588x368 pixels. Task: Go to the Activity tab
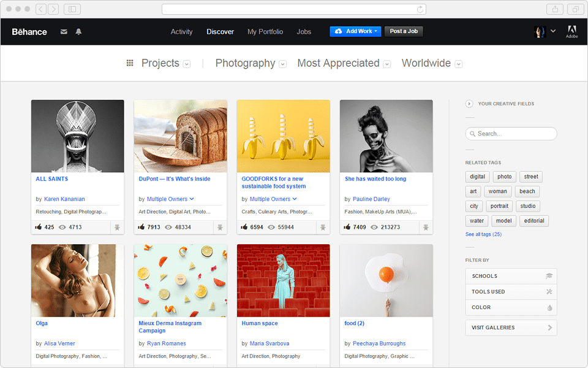(x=181, y=32)
